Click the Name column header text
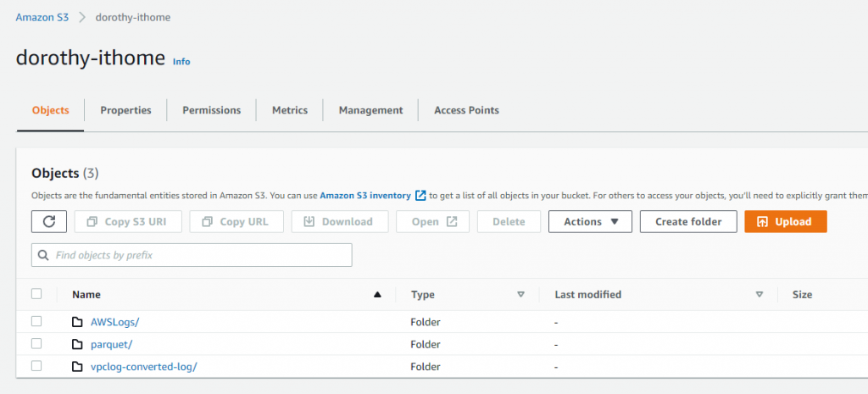 86,294
